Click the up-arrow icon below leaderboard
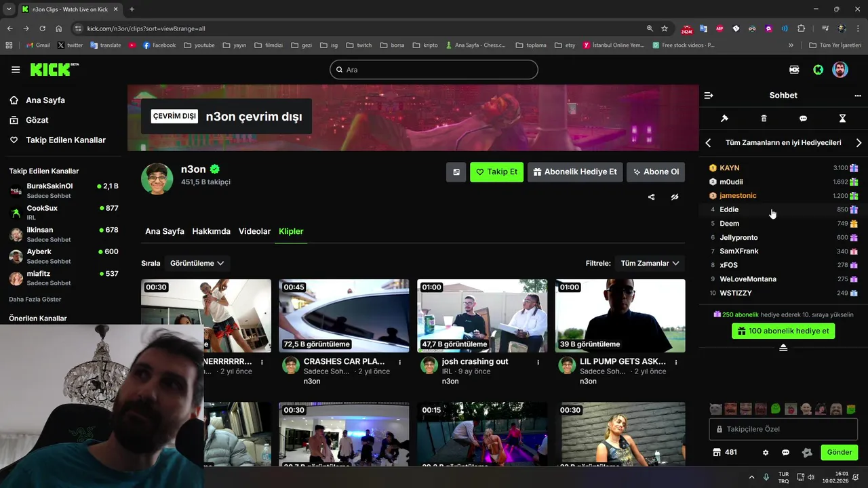This screenshot has width=868, height=488. (783, 348)
